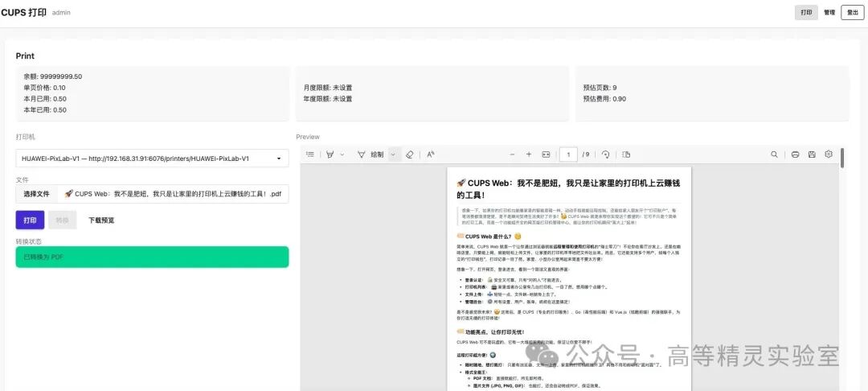Click the 月度限额: 未设置 text

click(x=328, y=88)
